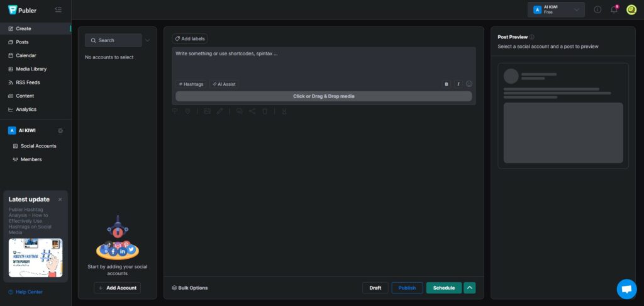Read the Publer Hashtag Analysis update text
Viewport: 644px width, 306px height.
(x=30, y=221)
